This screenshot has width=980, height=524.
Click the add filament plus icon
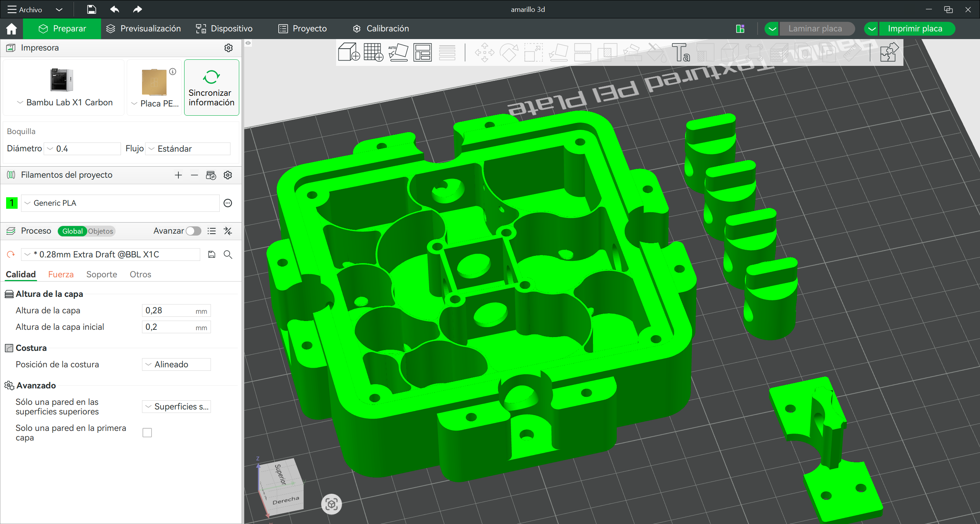[178, 175]
